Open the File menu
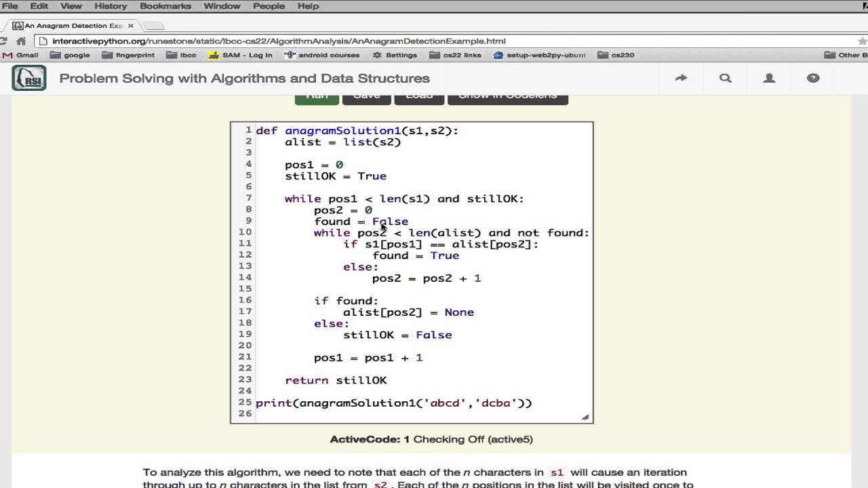868x488 pixels. (10, 6)
